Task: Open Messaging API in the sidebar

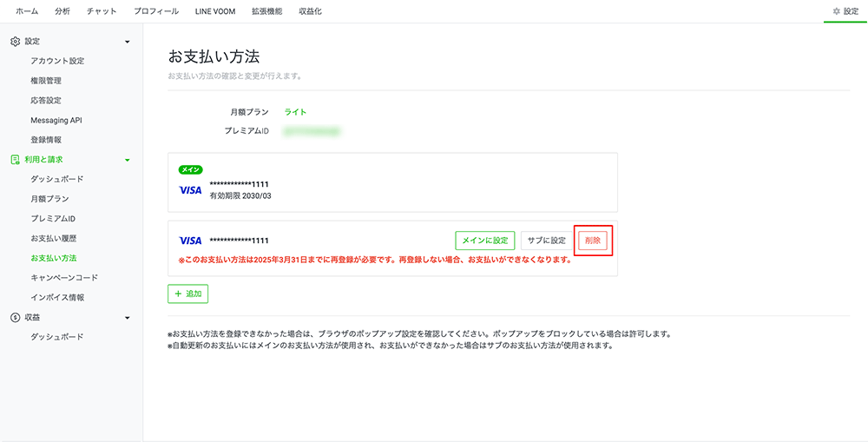Action: pos(56,120)
